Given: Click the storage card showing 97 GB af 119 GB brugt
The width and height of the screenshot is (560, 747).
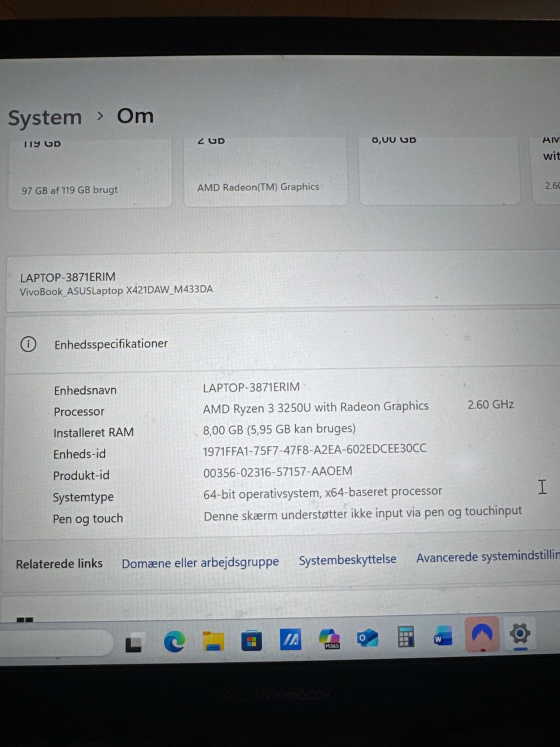Looking at the screenshot, I should (x=90, y=173).
